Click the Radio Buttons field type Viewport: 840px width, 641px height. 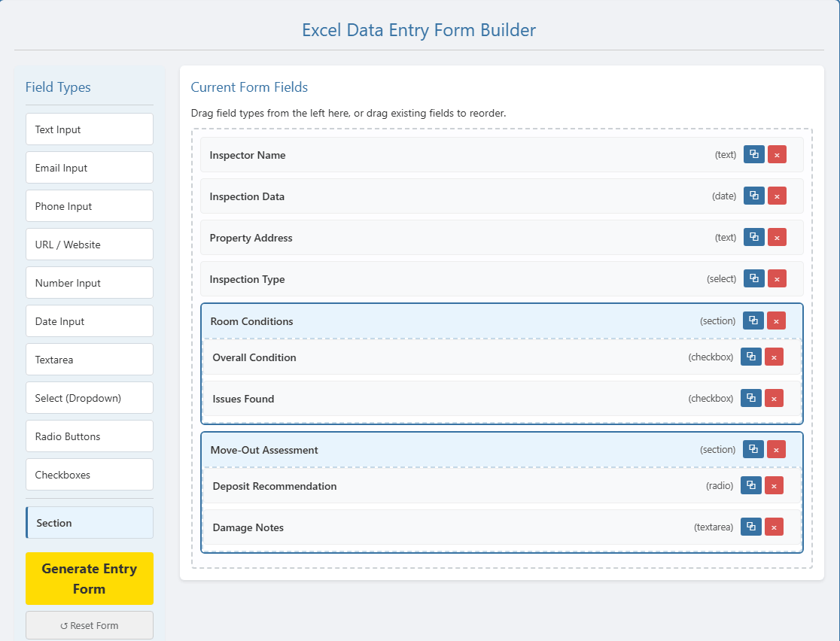(x=89, y=436)
